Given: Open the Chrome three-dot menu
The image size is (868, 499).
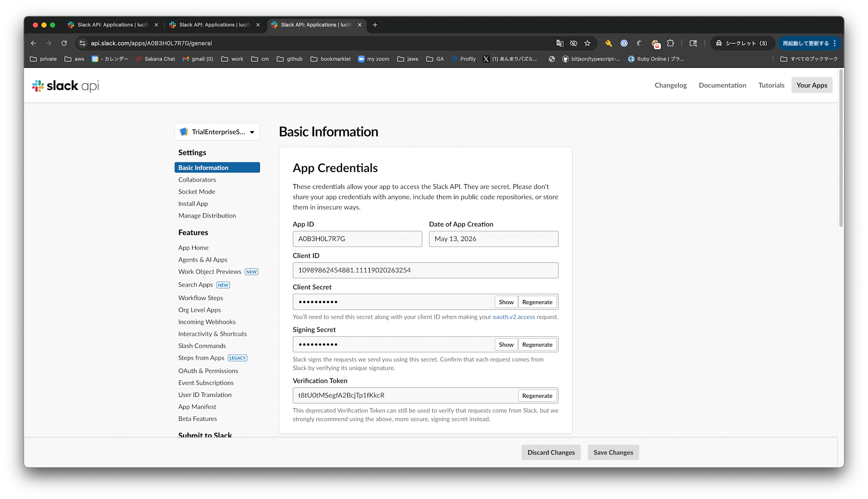Looking at the screenshot, I should [x=835, y=43].
